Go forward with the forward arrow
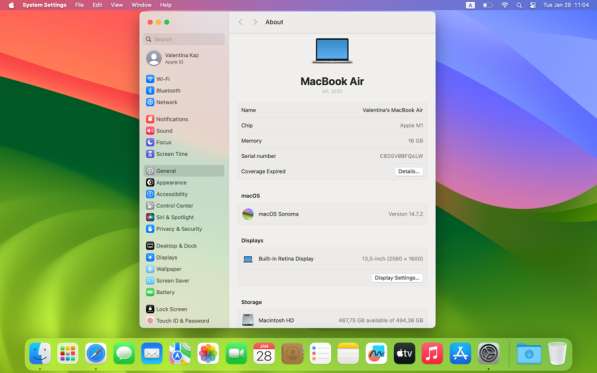Viewport: 597px width, 373px height. coord(255,22)
